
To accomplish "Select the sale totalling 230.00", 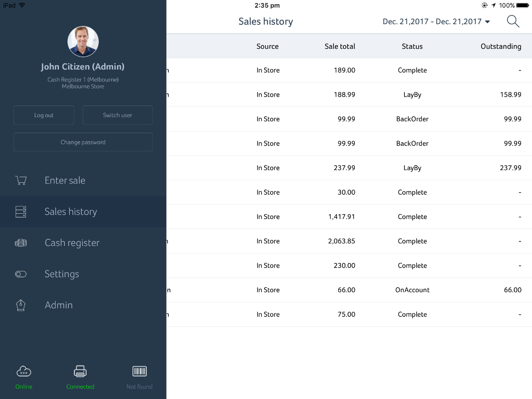I will click(x=345, y=266).
